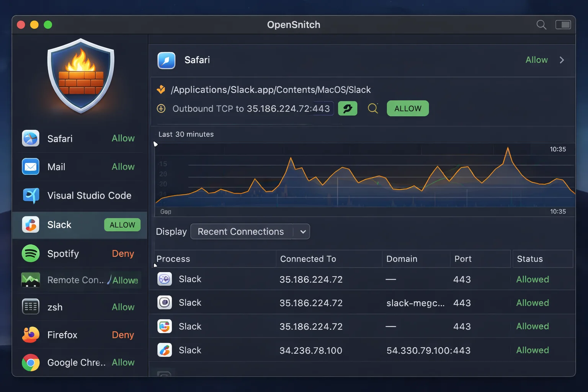Click the green ALLOW button beside the magnifier
This screenshot has width=588, height=392.
coord(408,108)
